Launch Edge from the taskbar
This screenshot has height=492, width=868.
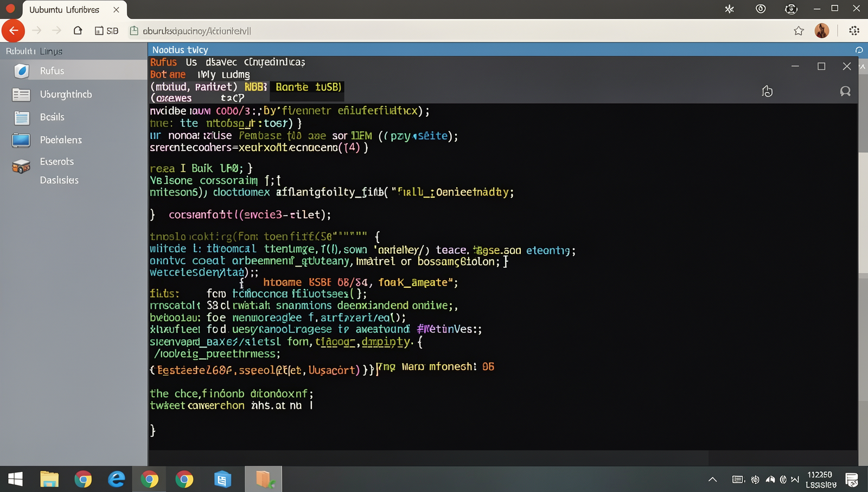tap(116, 479)
